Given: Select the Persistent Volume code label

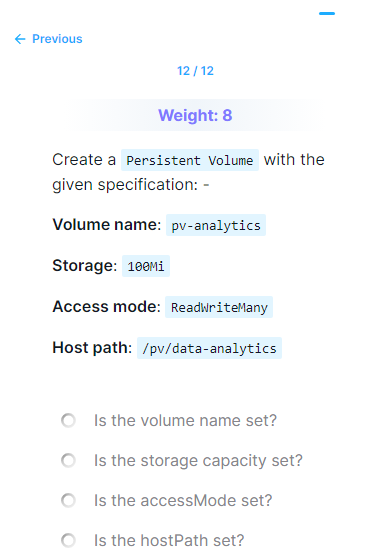Looking at the screenshot, I should tap(190, 160).
